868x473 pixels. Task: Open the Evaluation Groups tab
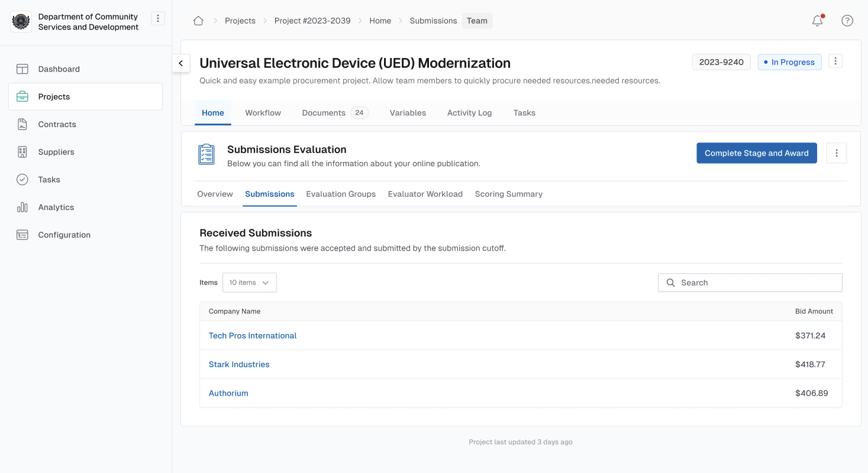(x=341, y=194)
